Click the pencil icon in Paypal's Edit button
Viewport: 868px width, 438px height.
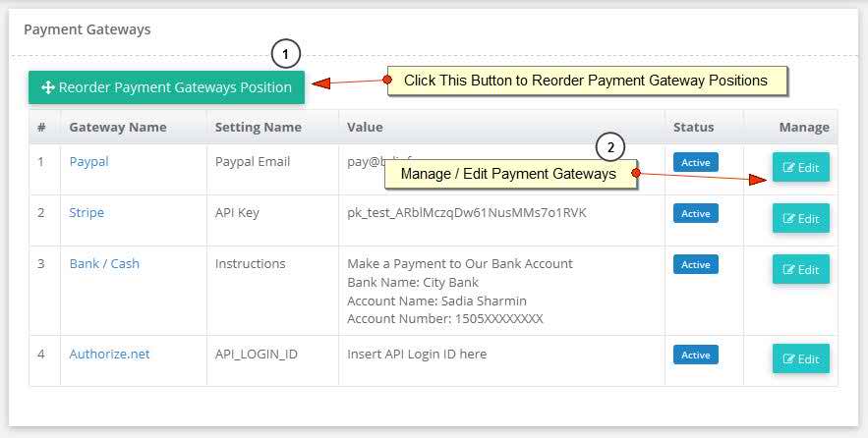[x=788, y=167]
